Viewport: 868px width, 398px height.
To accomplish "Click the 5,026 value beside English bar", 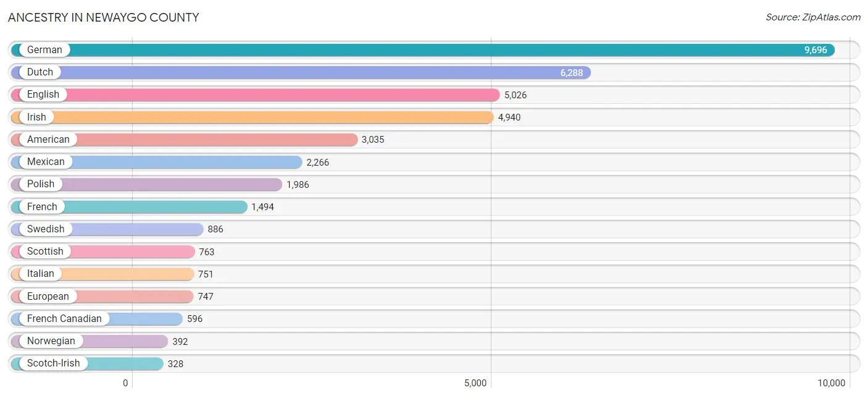I will 515,95.
